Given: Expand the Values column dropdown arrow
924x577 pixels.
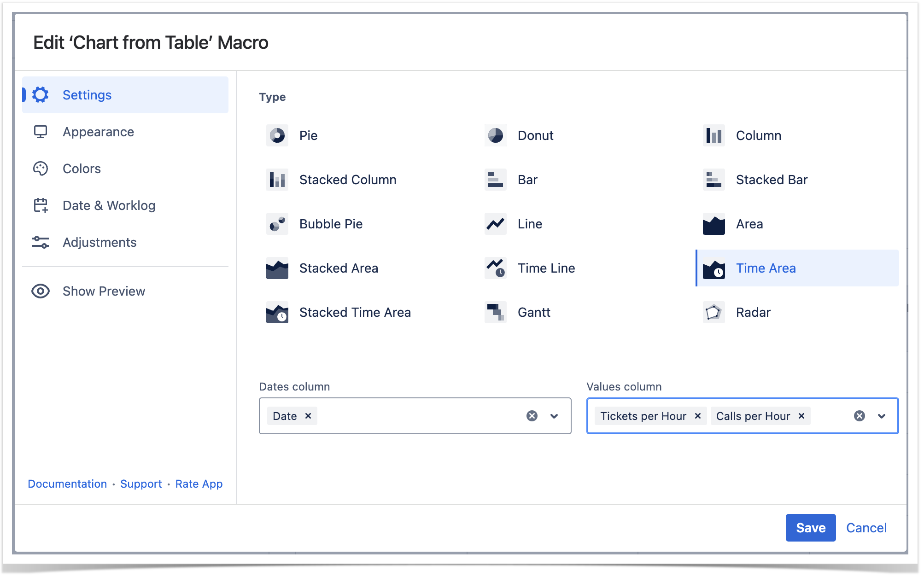Looking at the screenshot, I should coord(882,416).
